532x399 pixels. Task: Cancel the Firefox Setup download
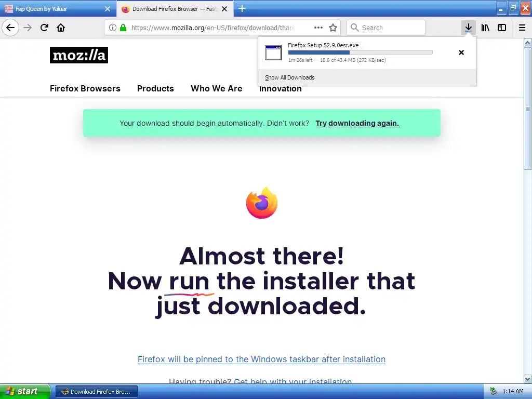(x=461, y=52)
